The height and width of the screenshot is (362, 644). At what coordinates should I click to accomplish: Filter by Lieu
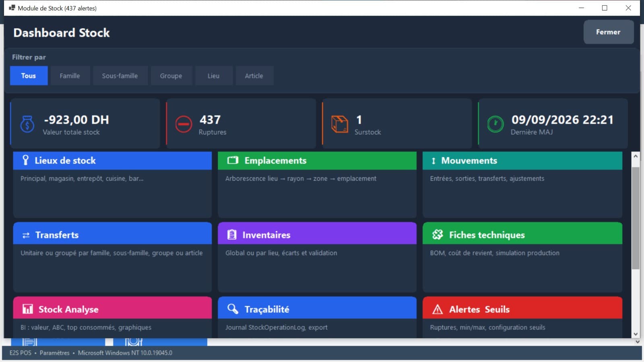pyautogui.click(x=213, y=76)
